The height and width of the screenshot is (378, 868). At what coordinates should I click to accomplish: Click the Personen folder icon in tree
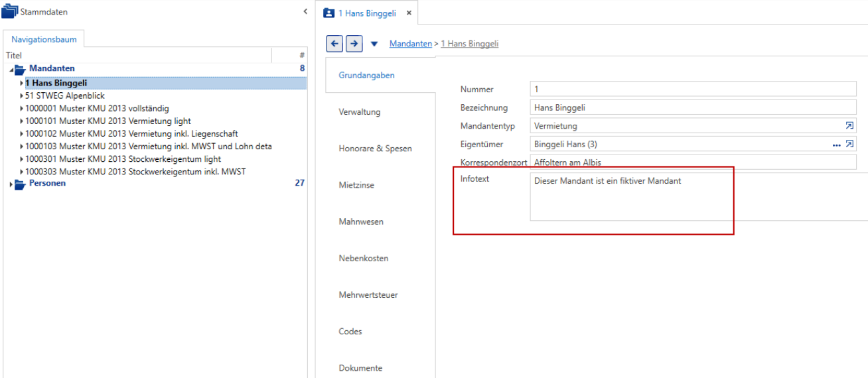(20, 184)
